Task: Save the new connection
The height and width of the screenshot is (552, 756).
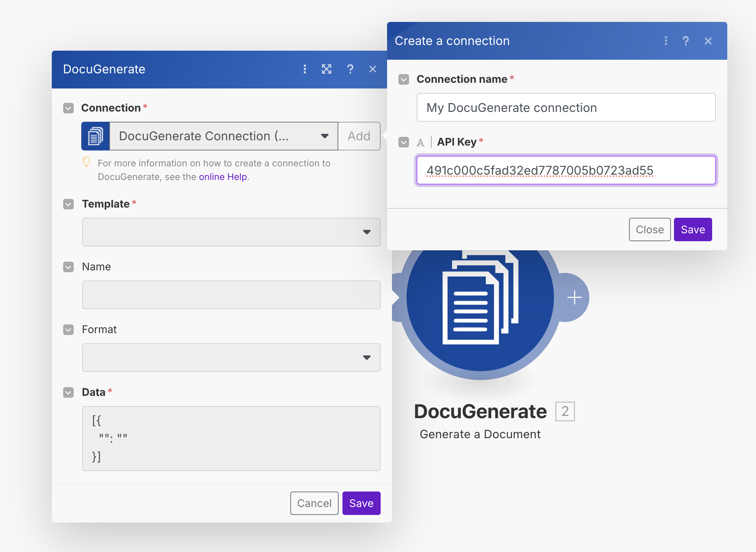Action: (693, 229)
